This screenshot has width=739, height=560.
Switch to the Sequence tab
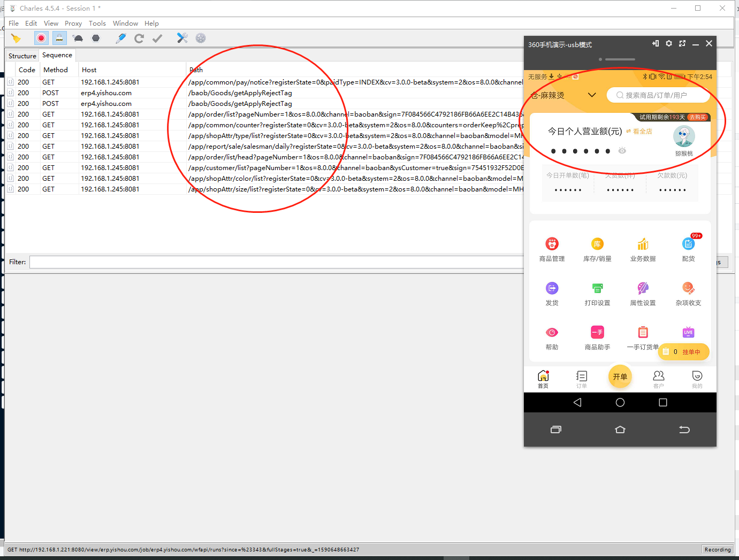point(57,55)
